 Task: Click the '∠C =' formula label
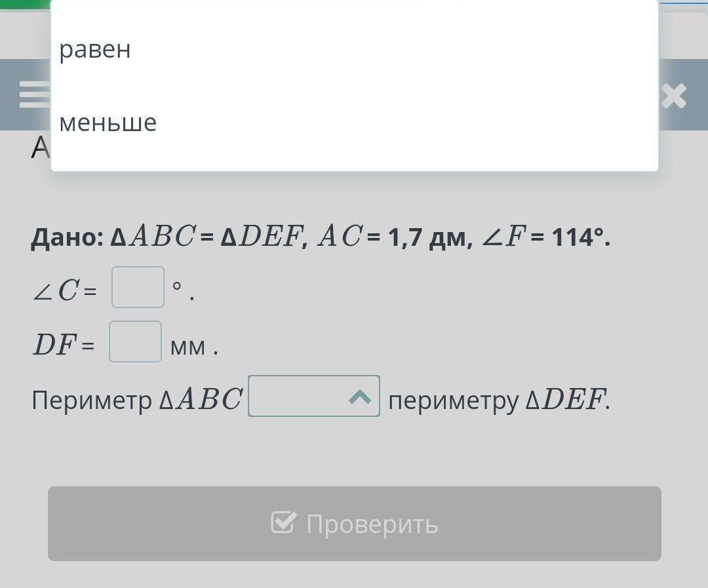[64, 290]
